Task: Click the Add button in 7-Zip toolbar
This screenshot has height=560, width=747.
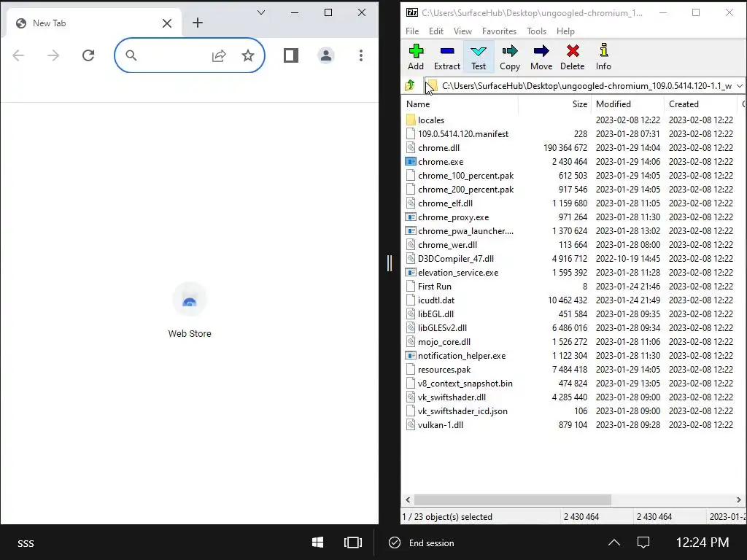Action: 415,57
